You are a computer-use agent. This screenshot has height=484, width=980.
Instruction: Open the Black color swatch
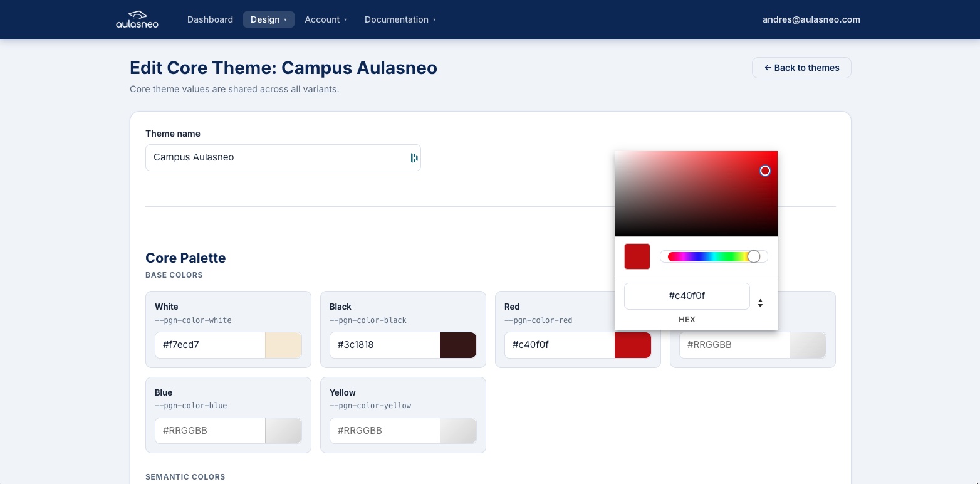click(x=458, y=345)
